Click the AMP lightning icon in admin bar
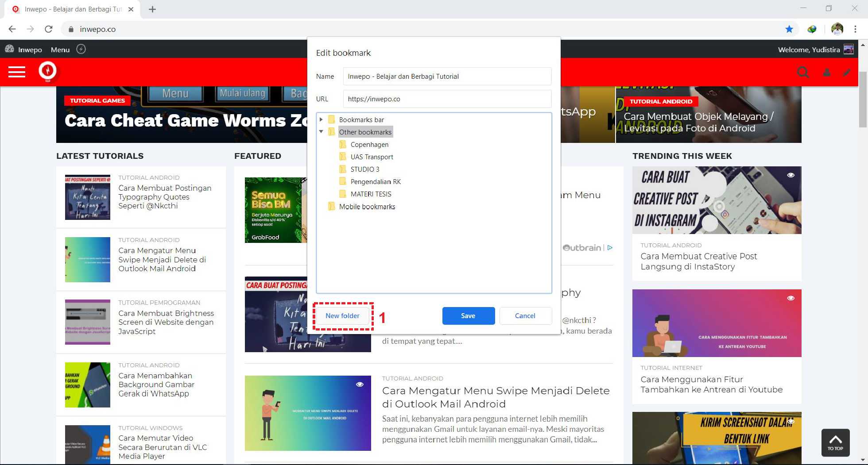The height and width of the screenshot is (465, 868). (81, 49)
